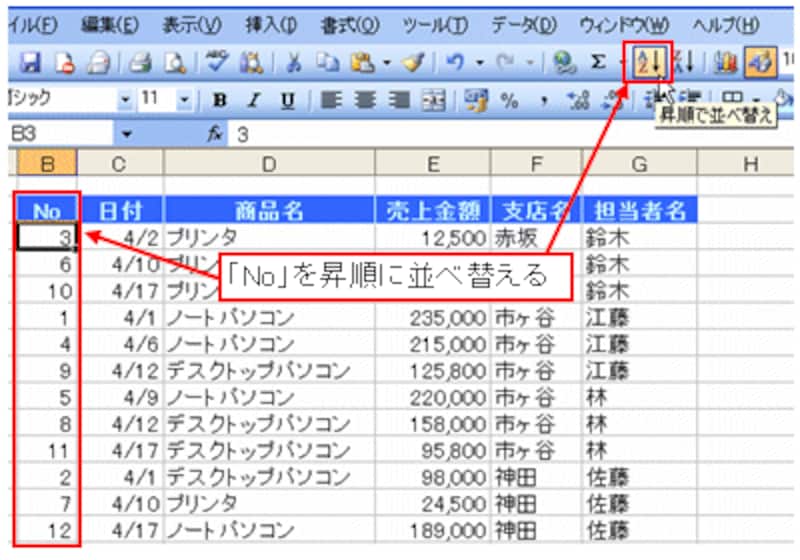Open the font size dropdown
Viewport: 800px width, 560px height.
[185, 100]
